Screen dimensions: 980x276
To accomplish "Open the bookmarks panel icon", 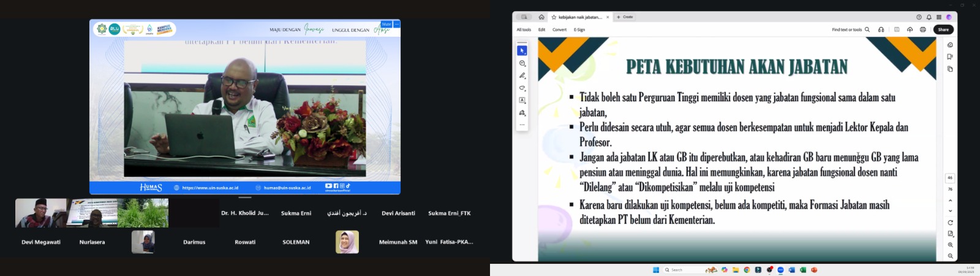I will click(x=950, y=56).
